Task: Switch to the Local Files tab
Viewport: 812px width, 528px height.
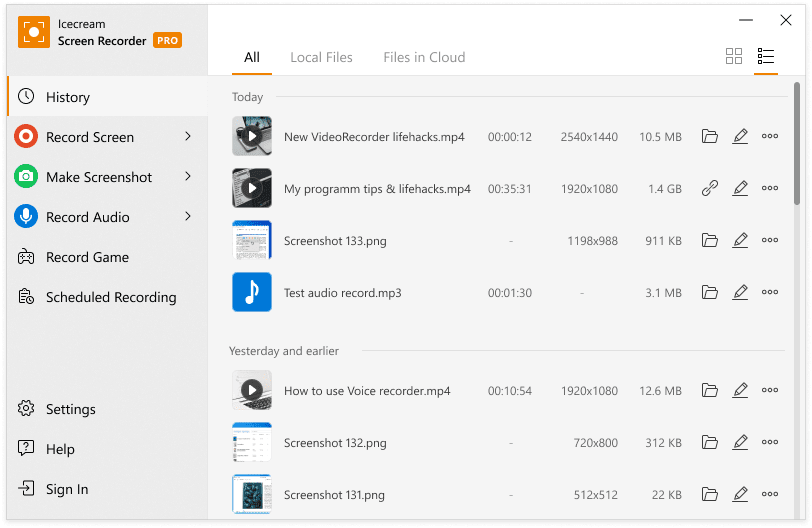Action: tap(321, 57)
